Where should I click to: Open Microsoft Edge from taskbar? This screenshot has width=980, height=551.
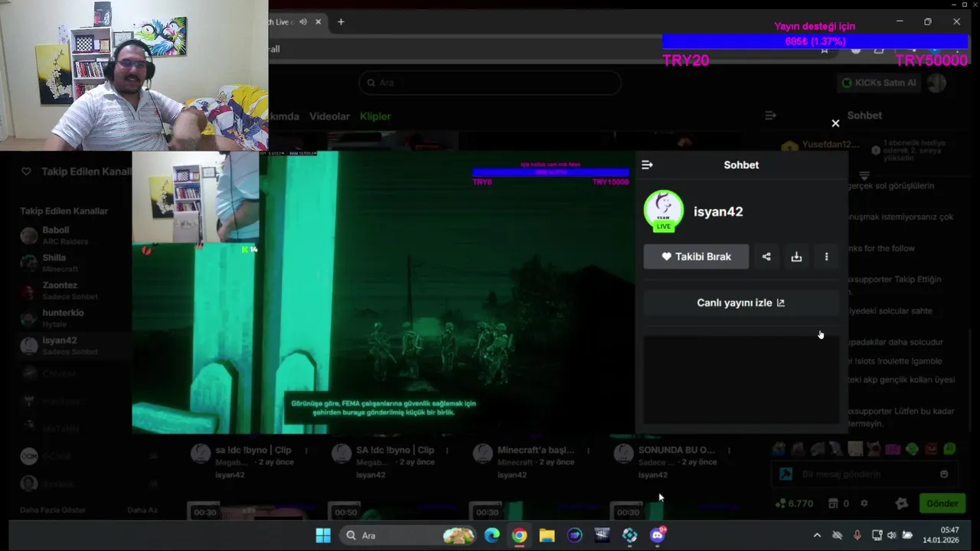pos(492,536)
